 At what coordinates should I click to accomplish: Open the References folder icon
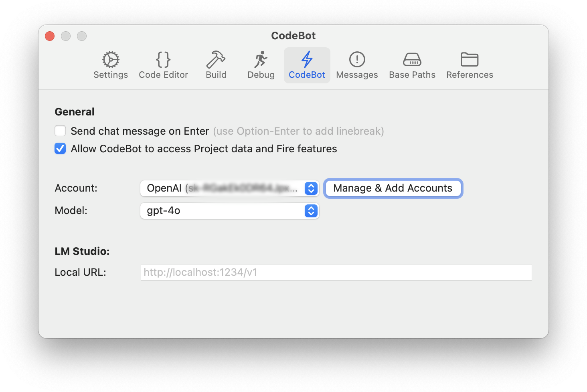tap(470, 59)
